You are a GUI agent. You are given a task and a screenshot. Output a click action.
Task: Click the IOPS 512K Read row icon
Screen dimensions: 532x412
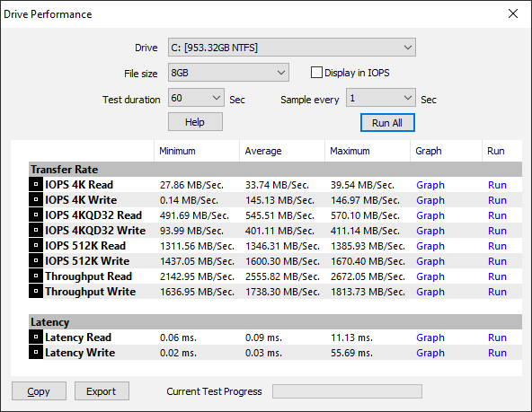pyautogui.click(x=36, y=245)
